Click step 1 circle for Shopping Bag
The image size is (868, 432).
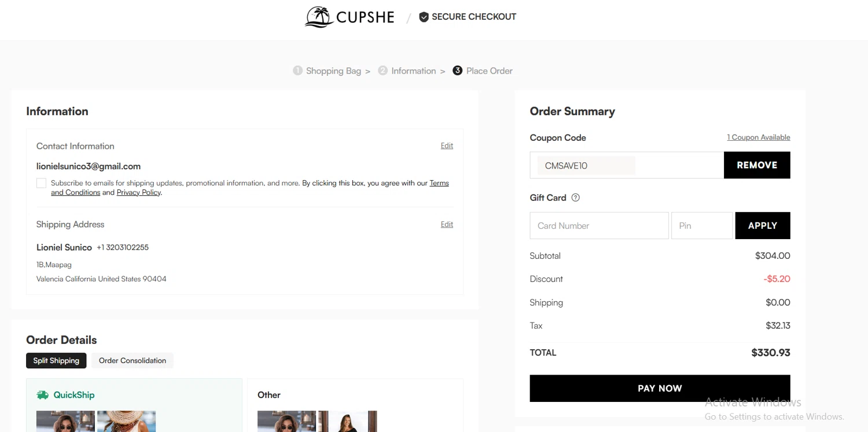[297, 71]
